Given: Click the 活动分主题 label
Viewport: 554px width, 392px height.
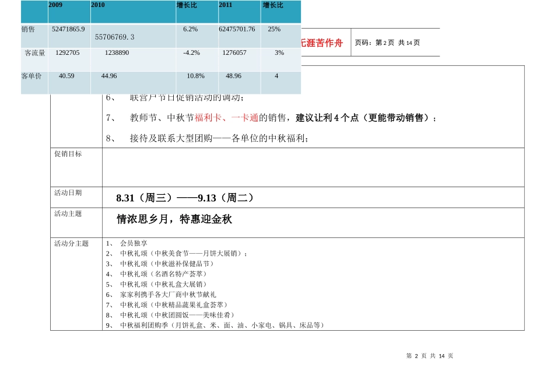Looking at the screenshot, I should pos(71,244).
